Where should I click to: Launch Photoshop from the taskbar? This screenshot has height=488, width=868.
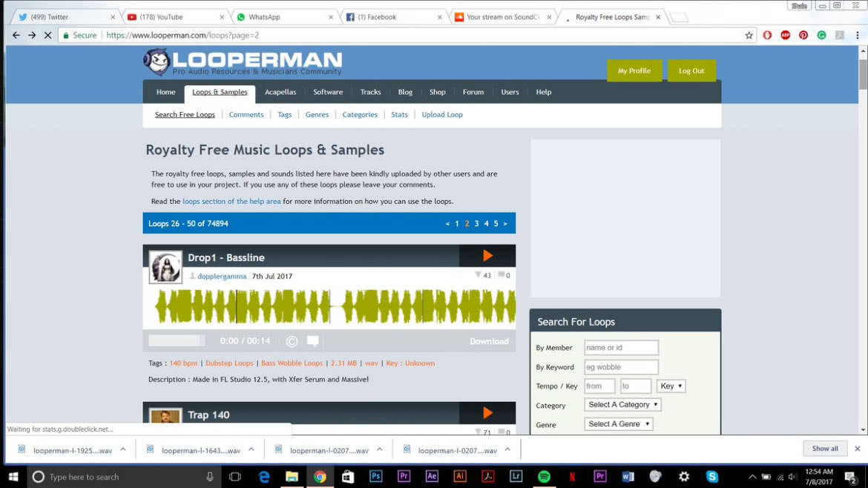tap(376, 476)
